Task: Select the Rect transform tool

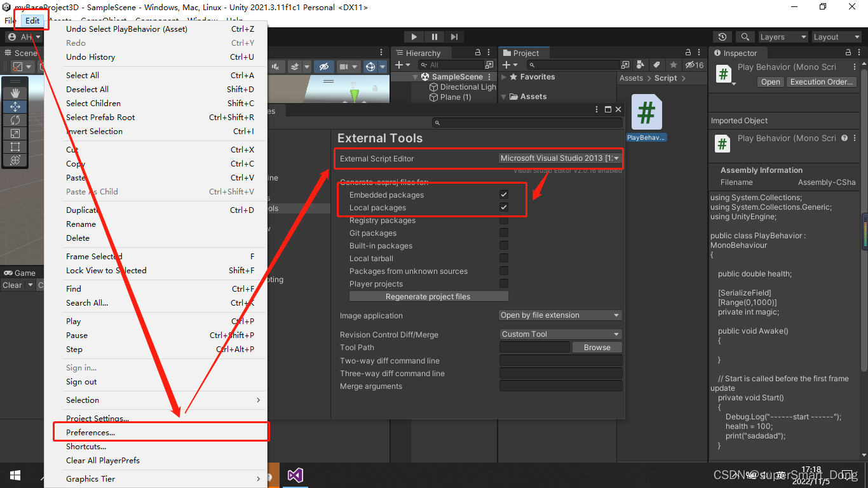Action: (15, 147)
